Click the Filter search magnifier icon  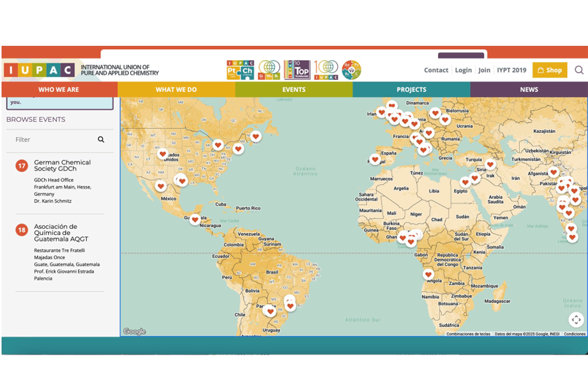tap(101, 139)
